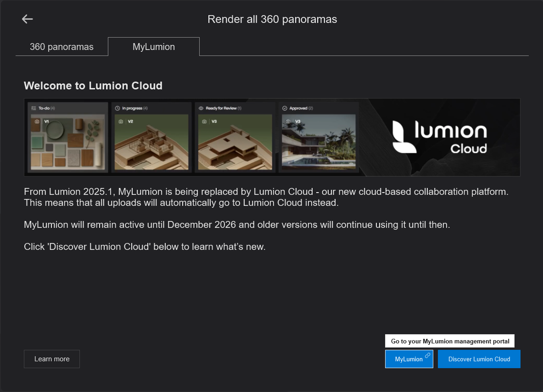Click the blue MyLumion portal button
The width and height of the screenshot is (543, 392).
point(409,359)
